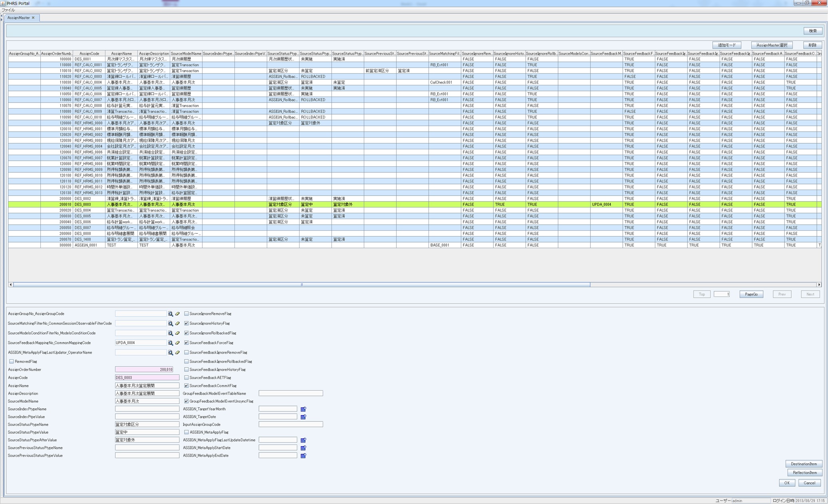Uncheck SourceIgnoreRollbackedFlag
Screen dimensions: 828x504
tap(186, 333)
